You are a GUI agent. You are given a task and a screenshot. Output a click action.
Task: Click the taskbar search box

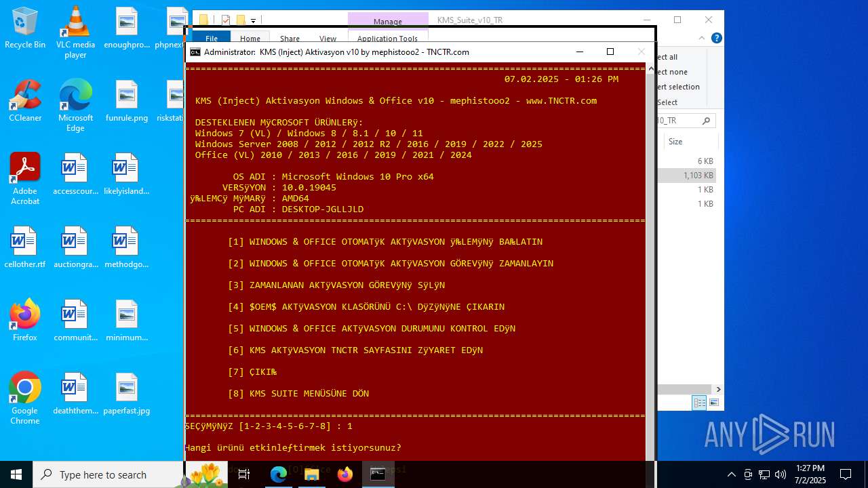pos(108,474)
